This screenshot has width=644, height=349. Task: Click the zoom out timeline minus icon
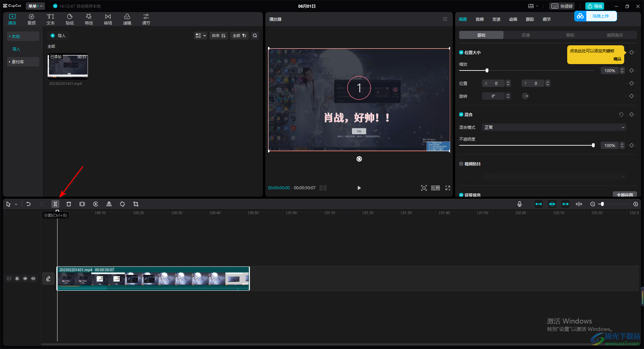tap(593, 204)
